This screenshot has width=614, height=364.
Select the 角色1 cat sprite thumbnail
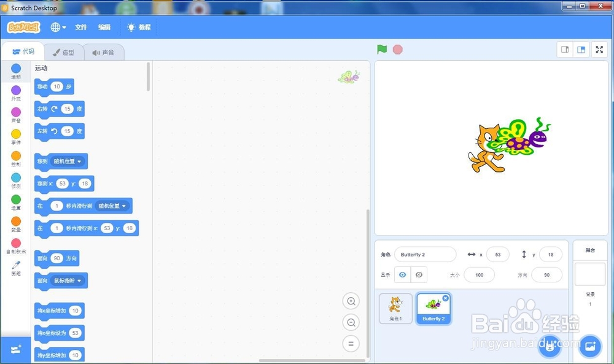pyautogui.click(x=395, y=308)
